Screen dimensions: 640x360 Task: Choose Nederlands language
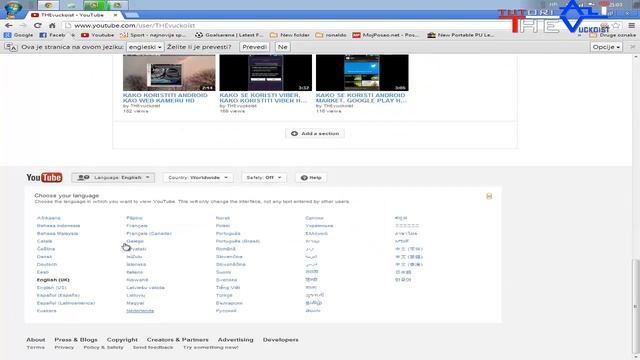pyautogui.click(x=140, y=311)
